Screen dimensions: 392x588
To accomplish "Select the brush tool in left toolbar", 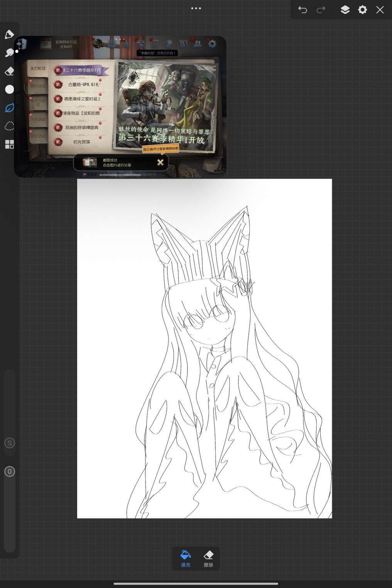I will 9,34.
